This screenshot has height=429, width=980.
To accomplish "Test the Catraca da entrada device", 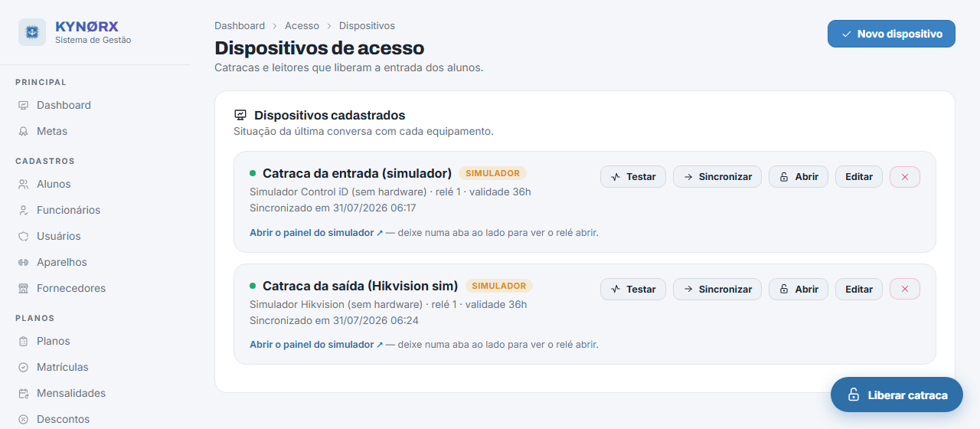I will point(633,176).
